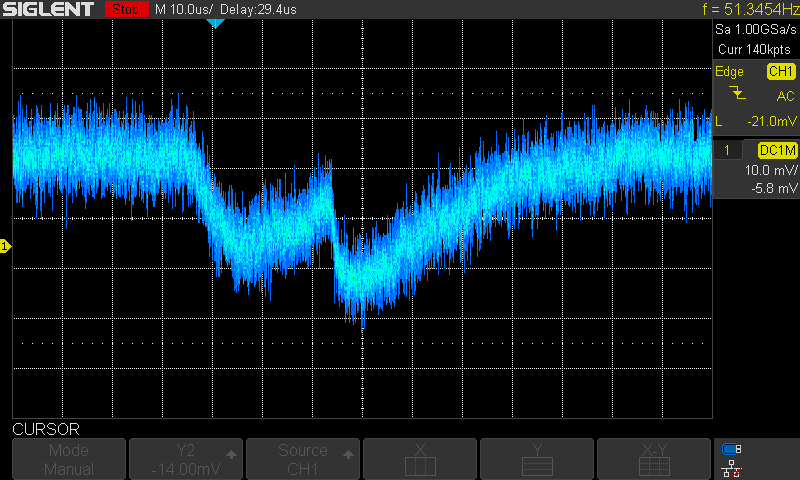Click the Curr 140kpts memory depth

[754, 49]
